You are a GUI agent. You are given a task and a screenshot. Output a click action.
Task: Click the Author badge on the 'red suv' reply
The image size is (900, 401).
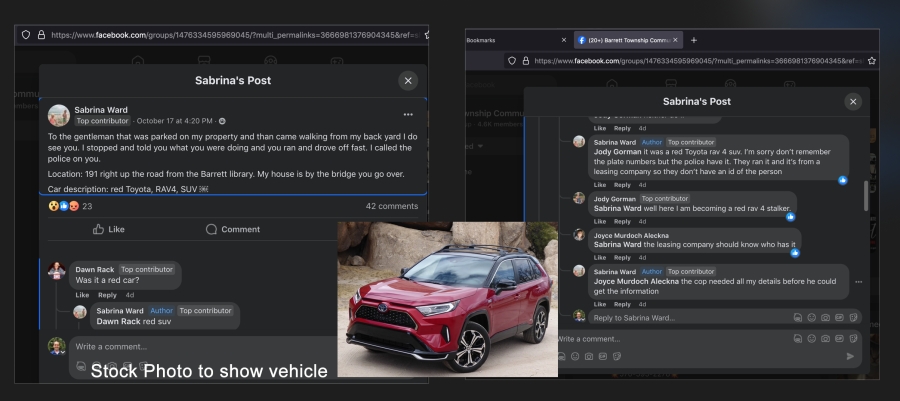tap(161, 311)
